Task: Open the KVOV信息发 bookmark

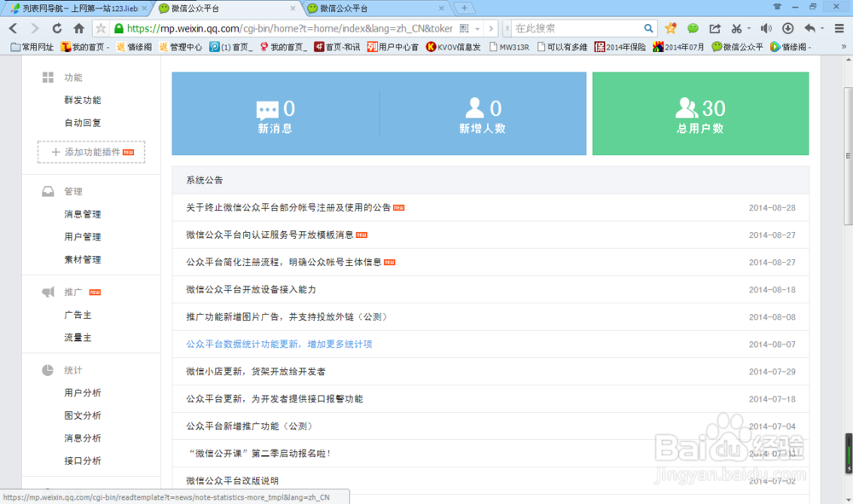Action: click(454, 47)
